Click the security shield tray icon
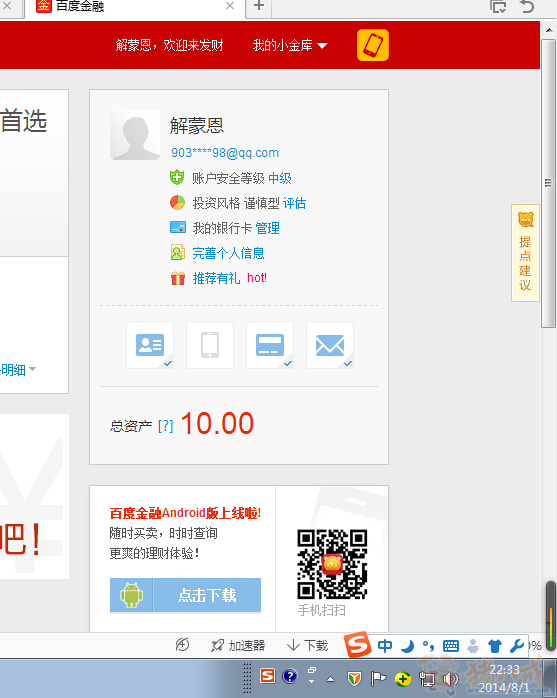 click(354, 679)
